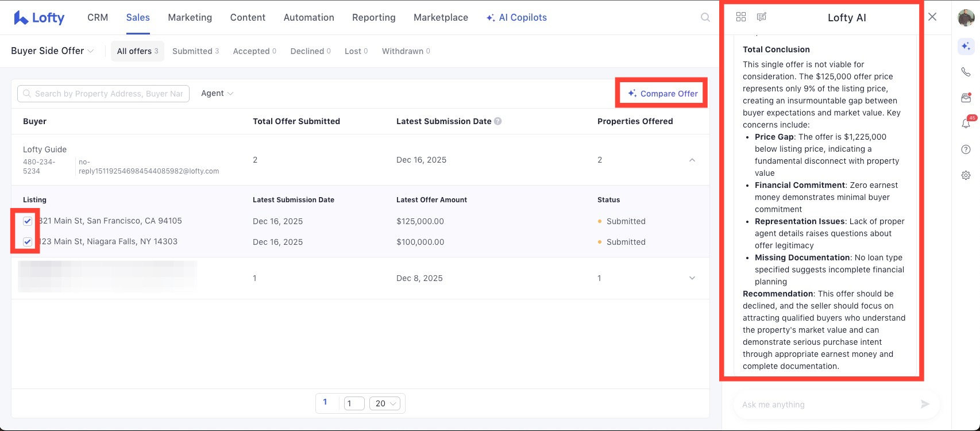Start a new chat in Lofty AI panel

[x=762, y=17]
